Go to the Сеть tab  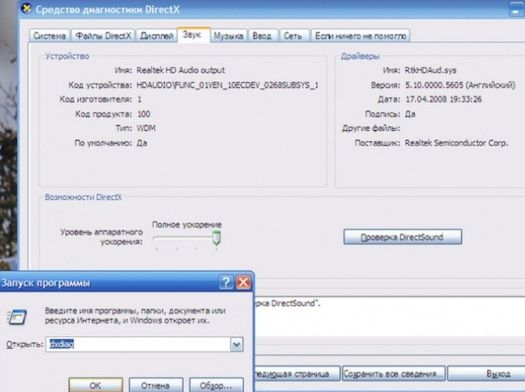294,36
